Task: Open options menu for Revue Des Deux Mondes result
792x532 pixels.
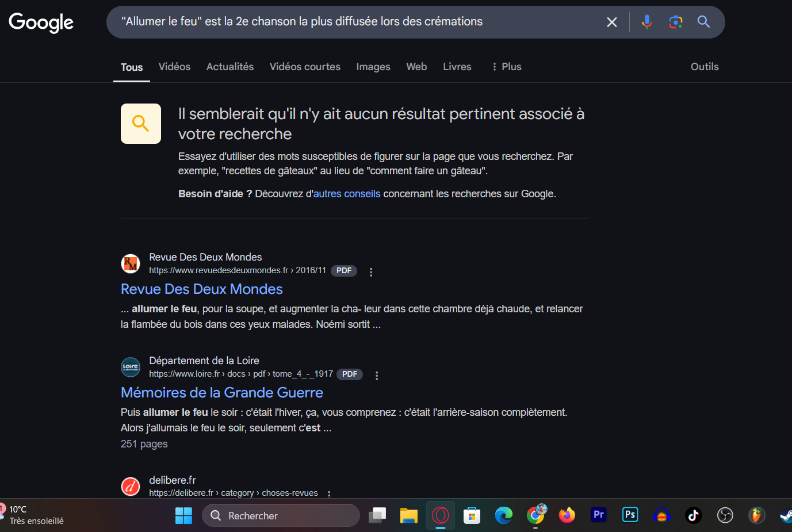Action: pos(371,272)
